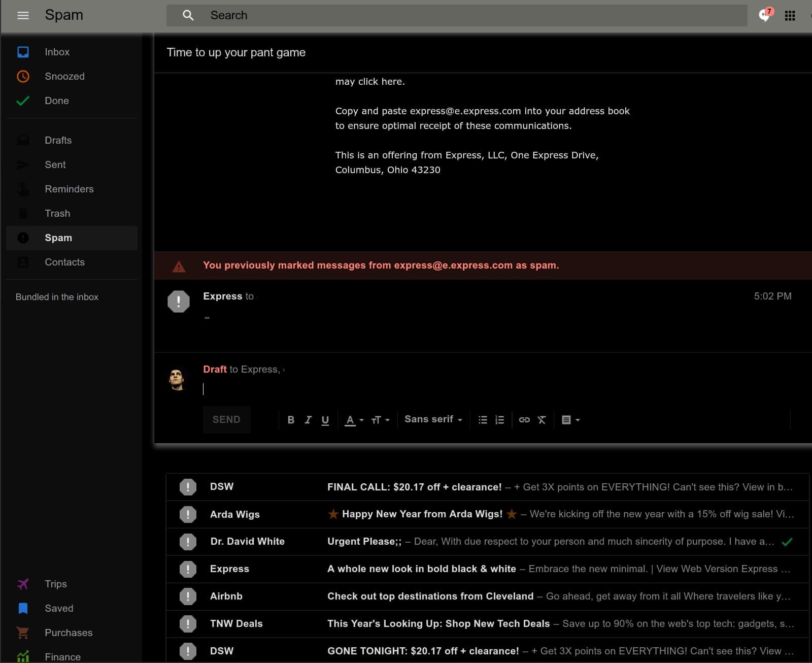Click Express sender spam avatar icon
Viewport: 812px width, 663px height.
coord(179,302)
